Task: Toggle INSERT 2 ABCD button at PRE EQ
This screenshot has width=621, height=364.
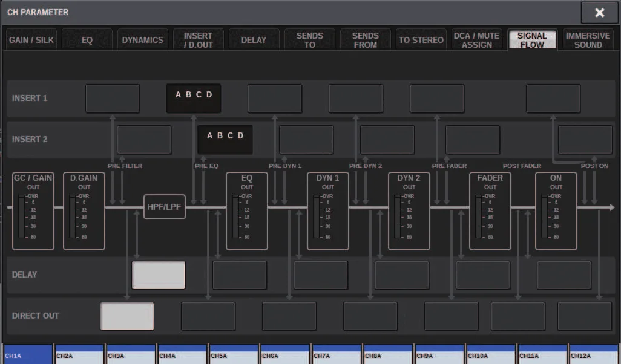Action: click(x=225, y=140)
